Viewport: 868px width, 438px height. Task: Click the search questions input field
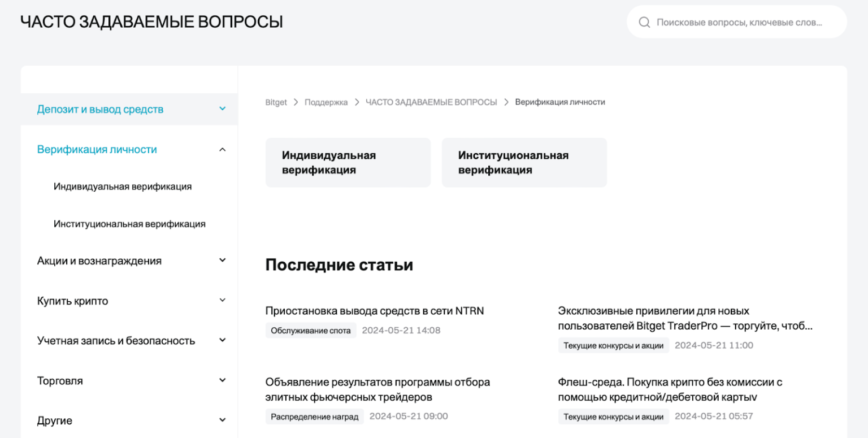(740, 23)
